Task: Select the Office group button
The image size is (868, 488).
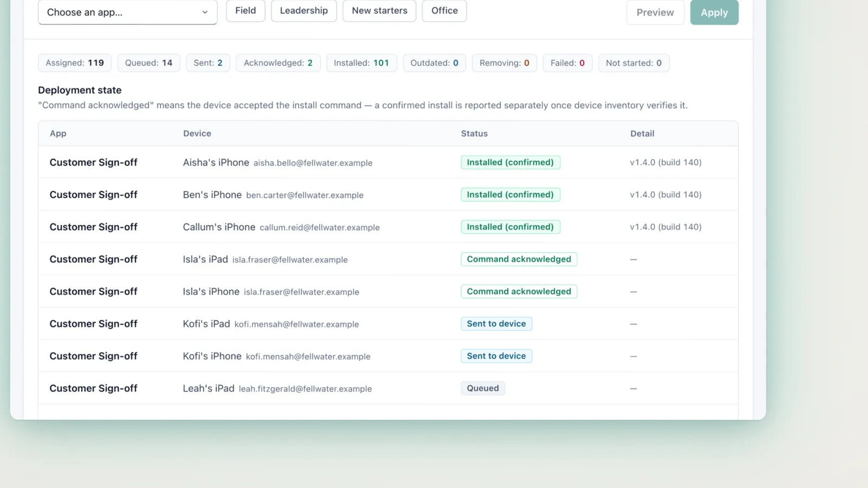Action: pos(444,10)
